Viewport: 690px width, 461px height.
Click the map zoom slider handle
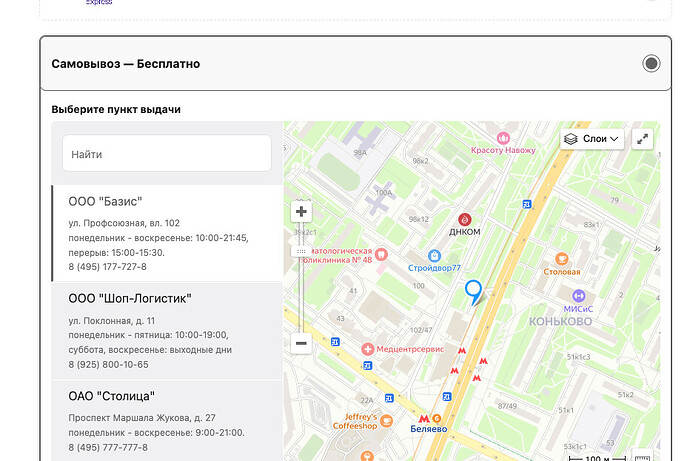coord(301,252)
